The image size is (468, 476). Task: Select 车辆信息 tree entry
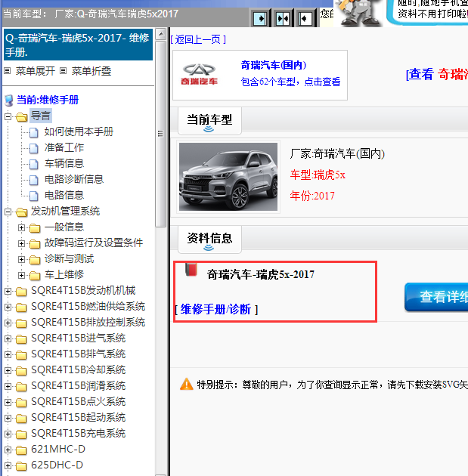coord(64,163)
